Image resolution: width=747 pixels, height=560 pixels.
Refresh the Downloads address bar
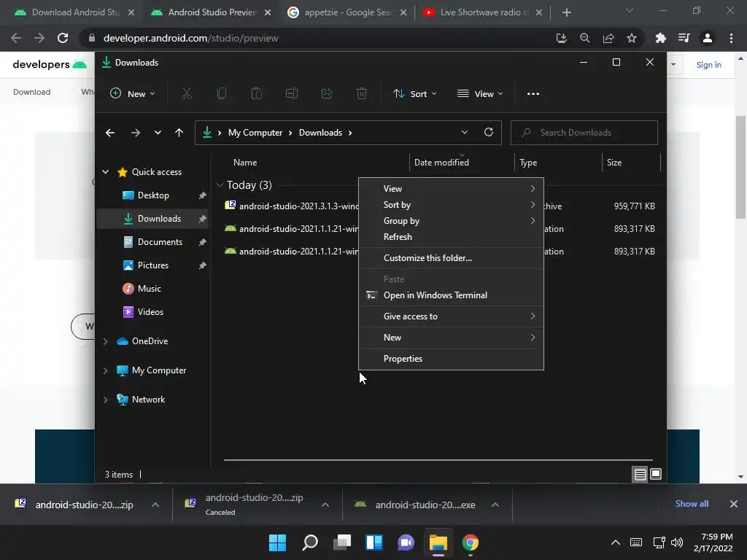(x=488, y=133)
